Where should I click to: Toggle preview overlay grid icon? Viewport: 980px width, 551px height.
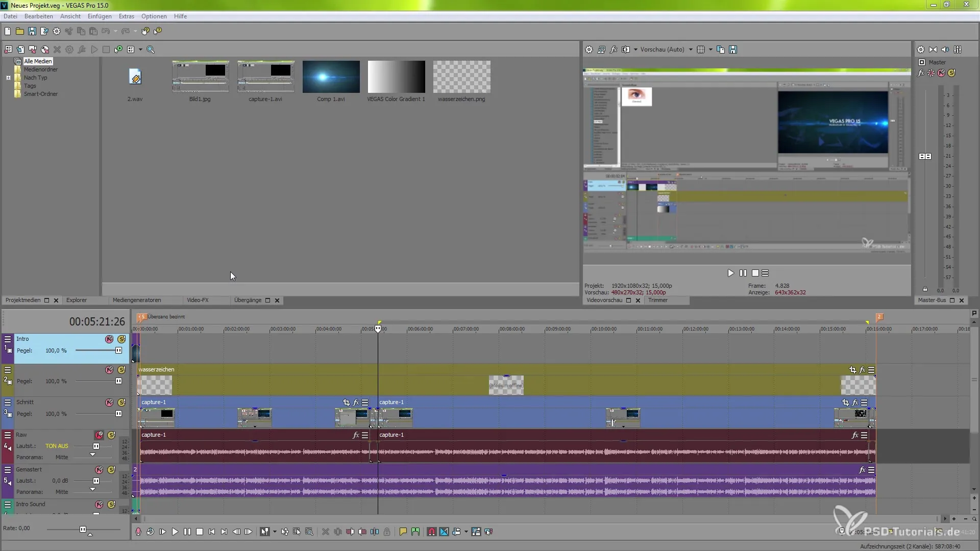click(701, 49)
